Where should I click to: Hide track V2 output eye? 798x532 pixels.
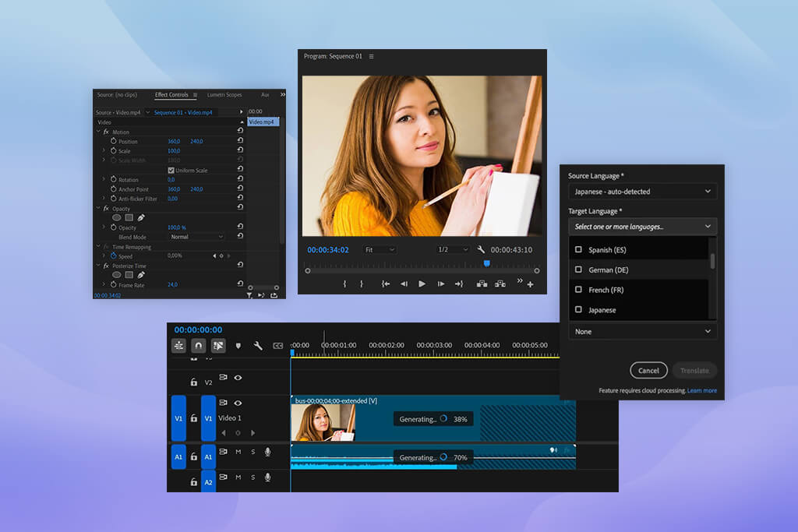(238, 377)
